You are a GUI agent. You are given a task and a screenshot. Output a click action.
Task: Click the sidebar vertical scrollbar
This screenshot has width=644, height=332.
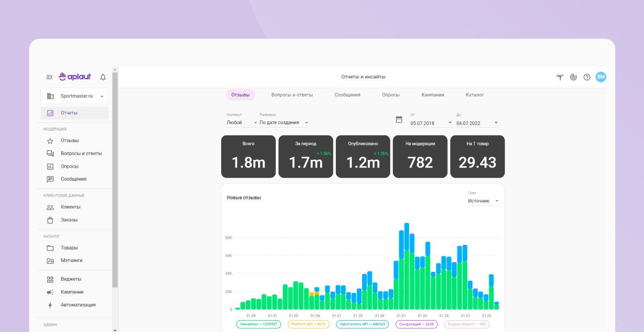click(115, 179)
